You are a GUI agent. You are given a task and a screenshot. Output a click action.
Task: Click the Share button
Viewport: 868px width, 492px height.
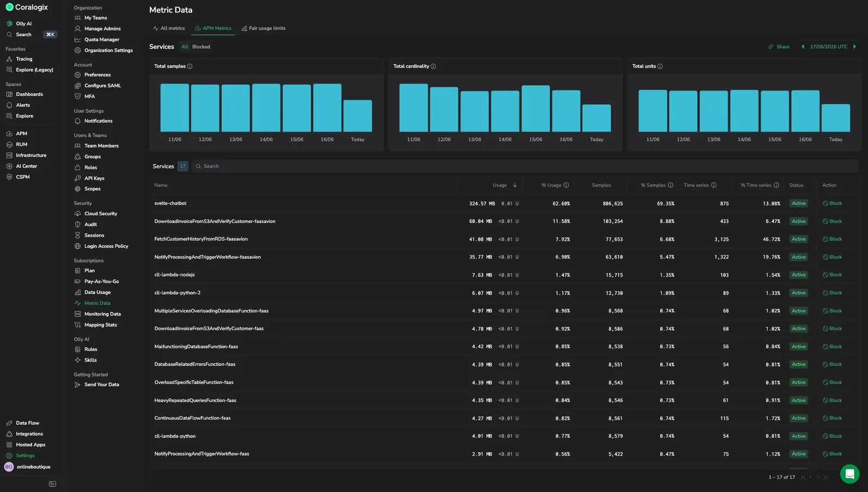[778, 47]
